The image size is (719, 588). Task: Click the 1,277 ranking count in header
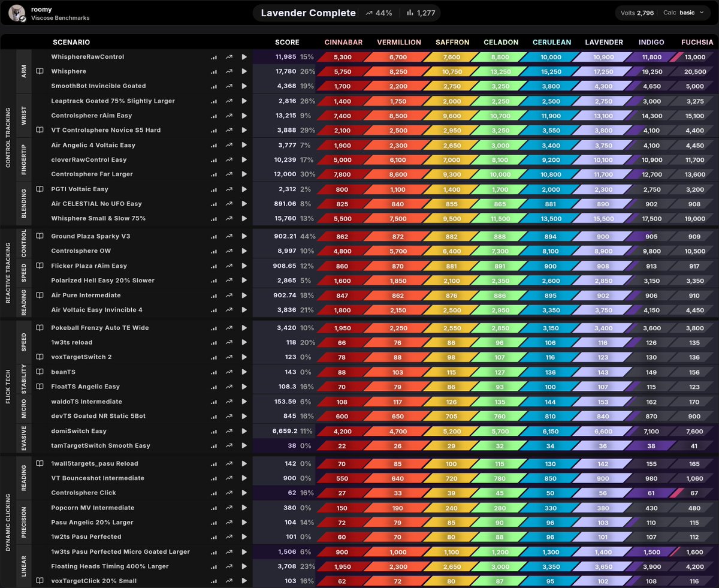coord(421,13)
